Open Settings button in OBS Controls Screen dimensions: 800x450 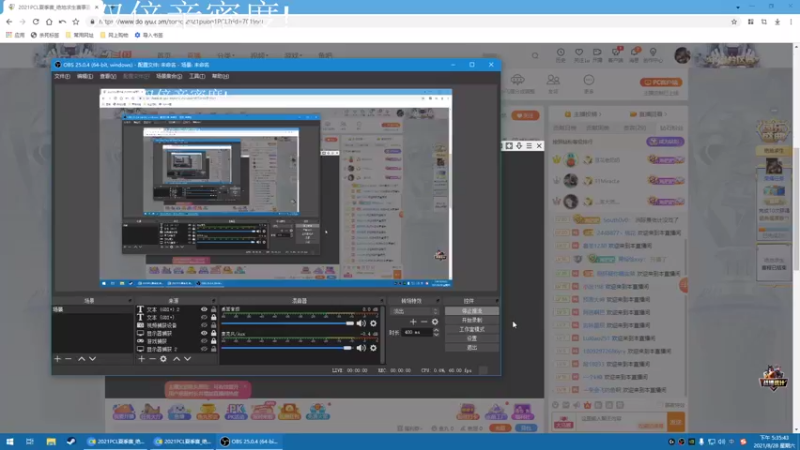[x=472, y=338]
